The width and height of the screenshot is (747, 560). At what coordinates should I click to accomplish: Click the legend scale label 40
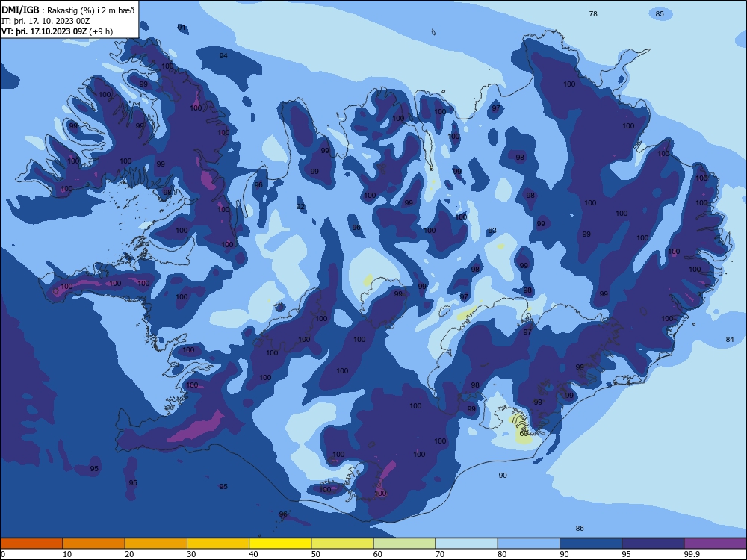point(253,554)
